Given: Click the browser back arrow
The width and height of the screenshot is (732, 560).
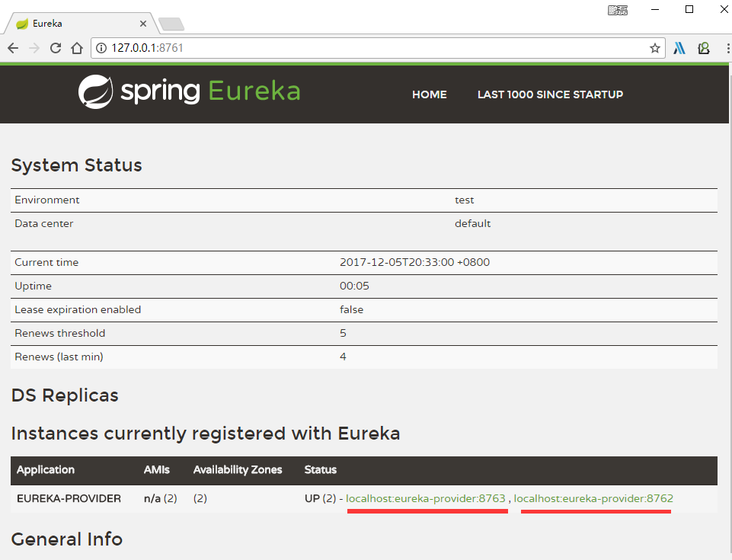Looking at the screenshot, I should (13, 48).
